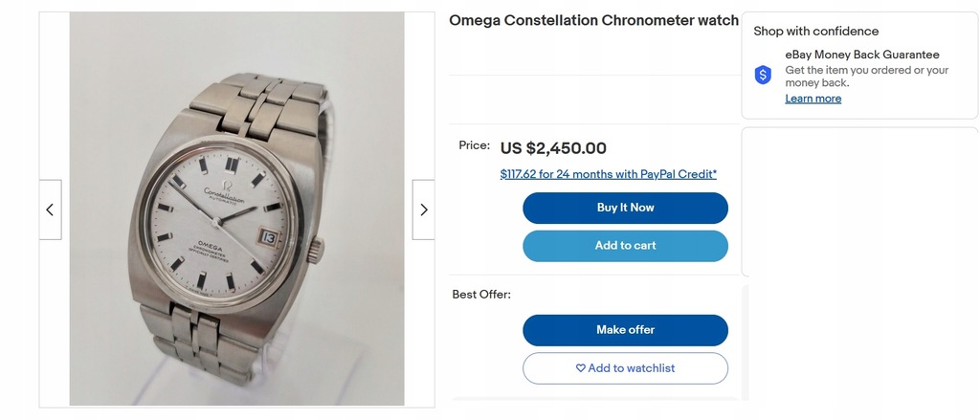This screenshot has width=980, height=420.
Task: Click the heart icon on Add to watchlist
Action: (581, 368)
